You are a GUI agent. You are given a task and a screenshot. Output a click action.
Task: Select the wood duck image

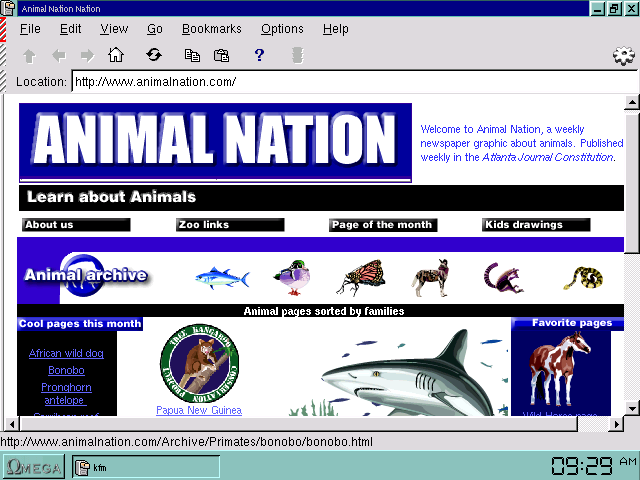tap(292, 277)
